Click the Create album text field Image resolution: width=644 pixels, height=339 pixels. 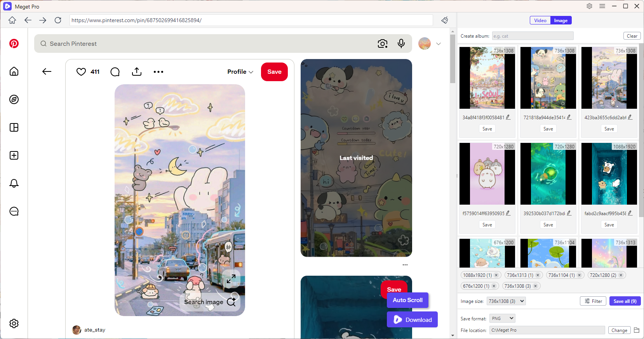(x=533, y=36)
